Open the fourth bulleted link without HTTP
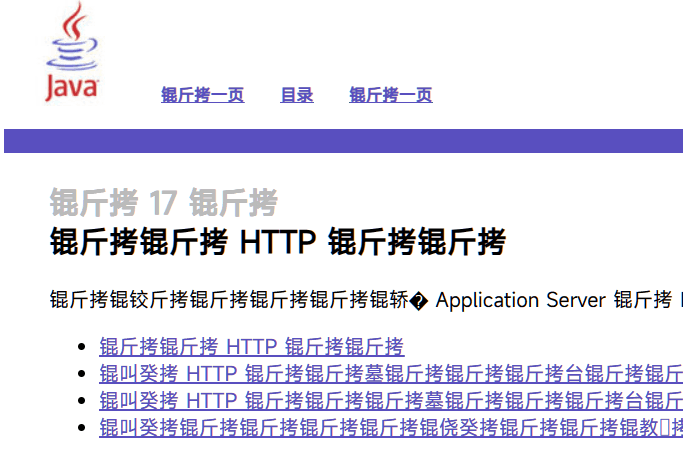 [x=390, y=428]
